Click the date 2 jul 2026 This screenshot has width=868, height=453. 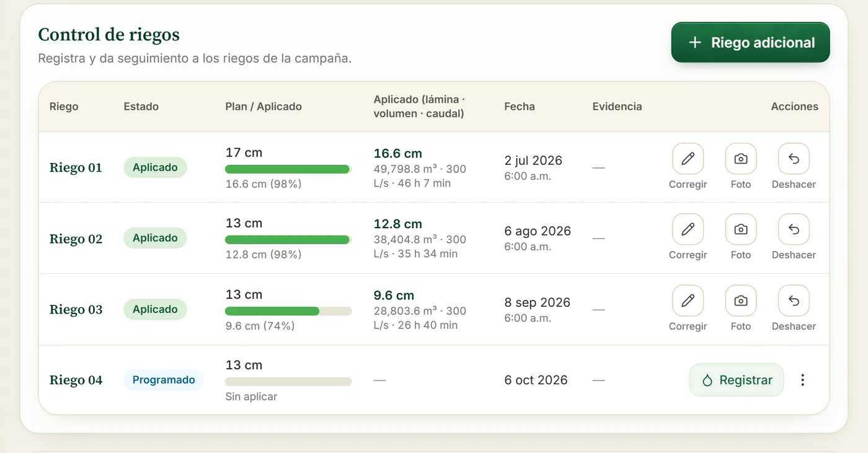pyautogui.click(x=533, y=161)
